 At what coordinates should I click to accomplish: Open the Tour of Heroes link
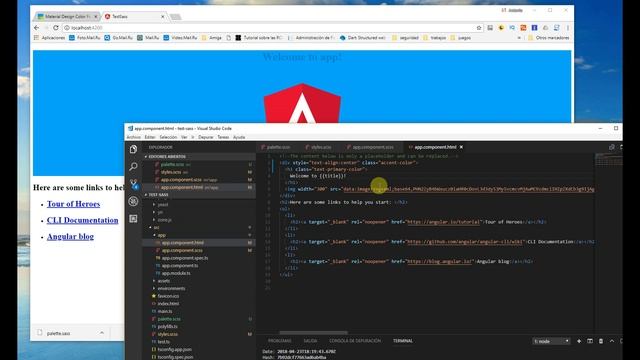tap(73, 204)
